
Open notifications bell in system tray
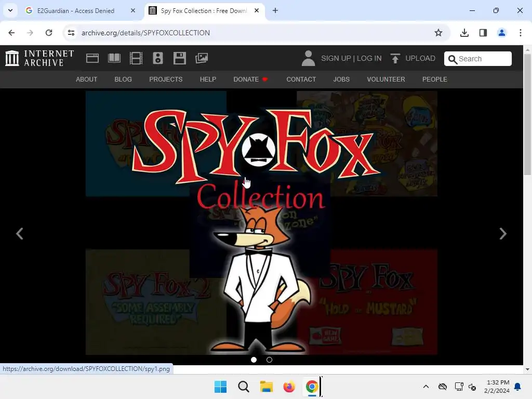coord(518,387)
